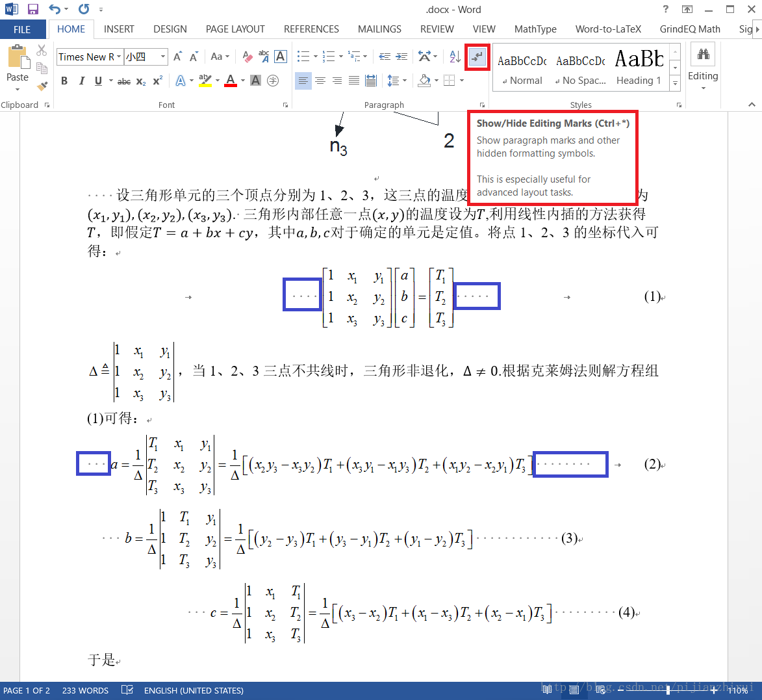Image resolution: width=762 pixels, height=700 pixels.
Task: Click the Enclose Characters circle icon
Action: coord(273,81)
